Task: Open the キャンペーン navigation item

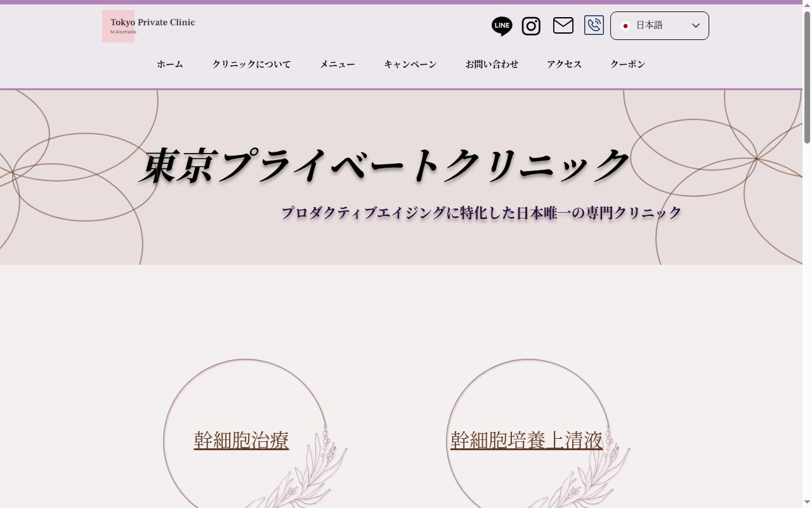Action: [410, 64]
